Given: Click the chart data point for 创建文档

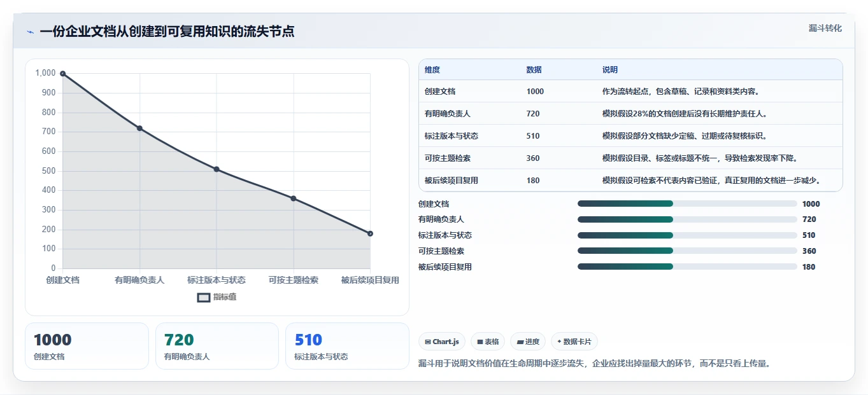Looking at the screenshot, I should pyautogui.click(x=63, y=73).
